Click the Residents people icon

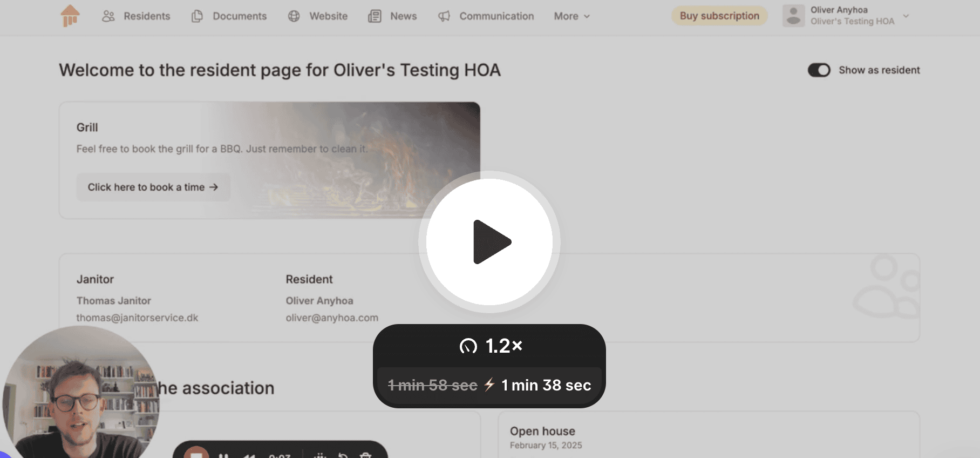click(108, 16)
